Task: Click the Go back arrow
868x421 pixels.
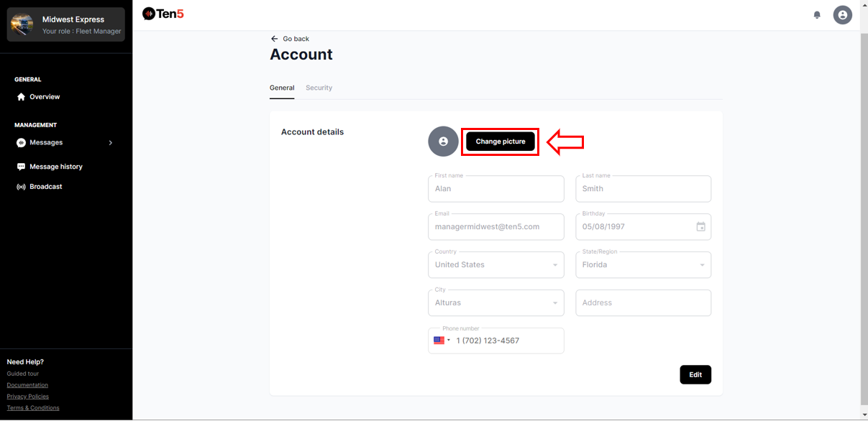Action: point(274,39)
